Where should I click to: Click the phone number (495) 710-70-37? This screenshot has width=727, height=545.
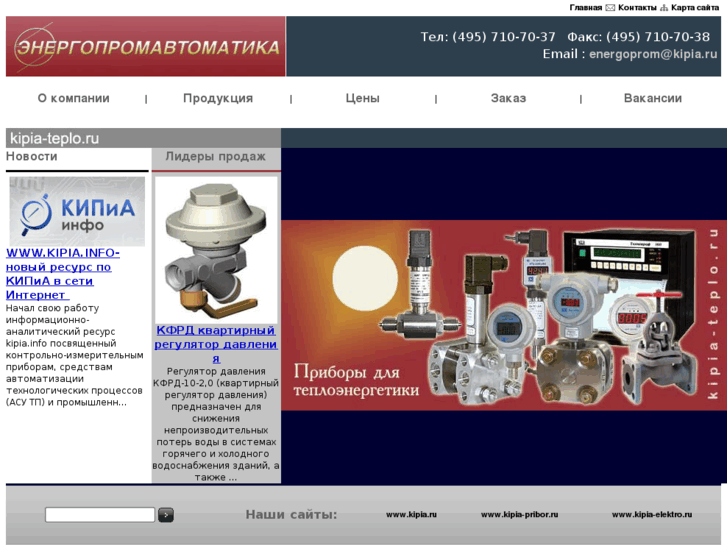click(504, 37)
